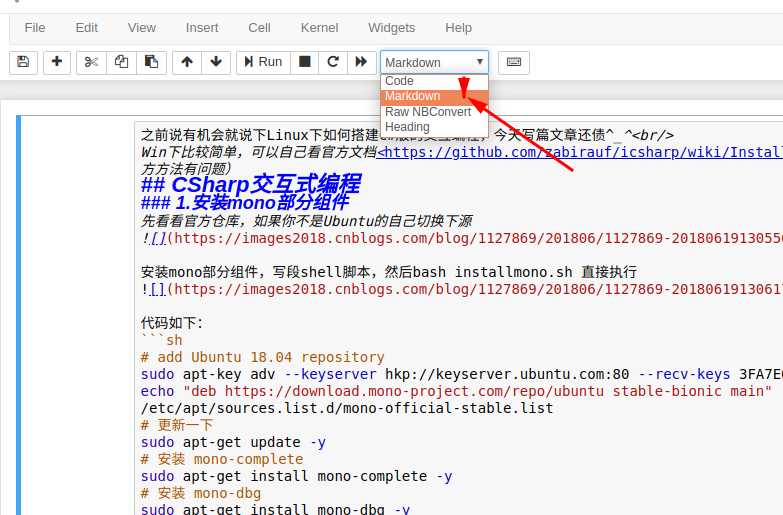
Task: Open the Insert menu
Action: coord(202,28)
